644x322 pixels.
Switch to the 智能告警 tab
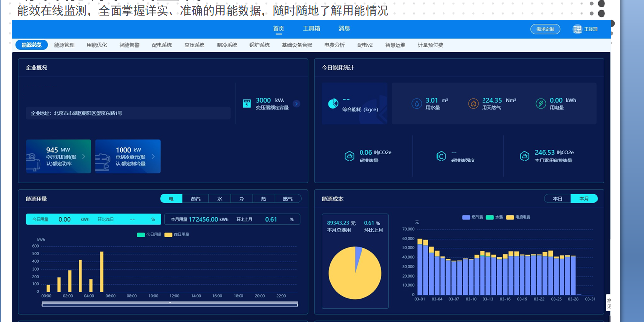click(129, 45)
